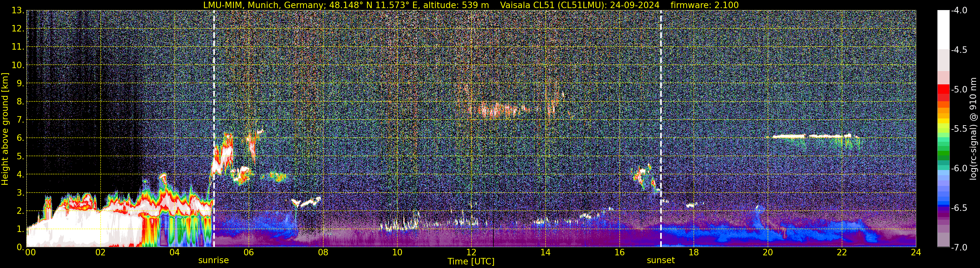The image size is (980, 268).
Task: Click the '14' time axis tick label
Action: [x=545, y=252]
